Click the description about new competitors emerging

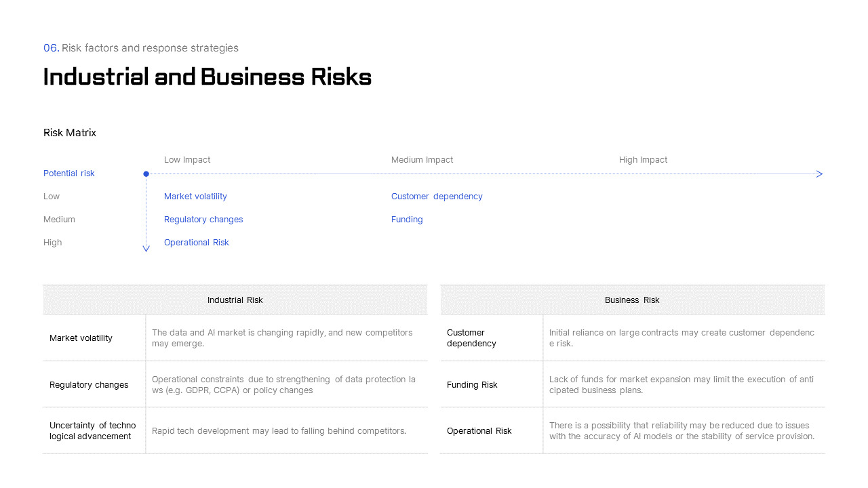(x=282, y=338)
